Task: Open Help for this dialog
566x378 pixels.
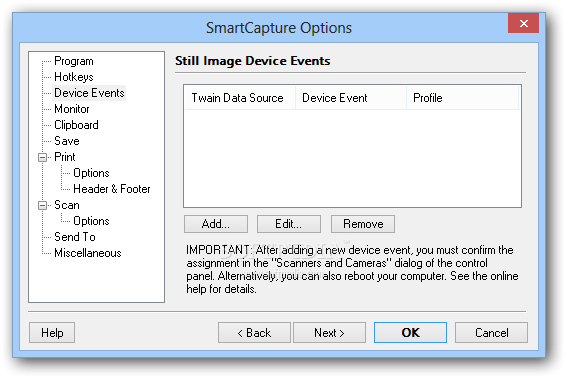Action: point(52,333)
